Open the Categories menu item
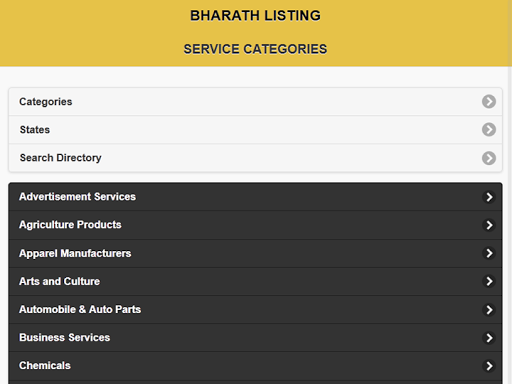Viewport: 512px width, 384px height. click(255, 102)
